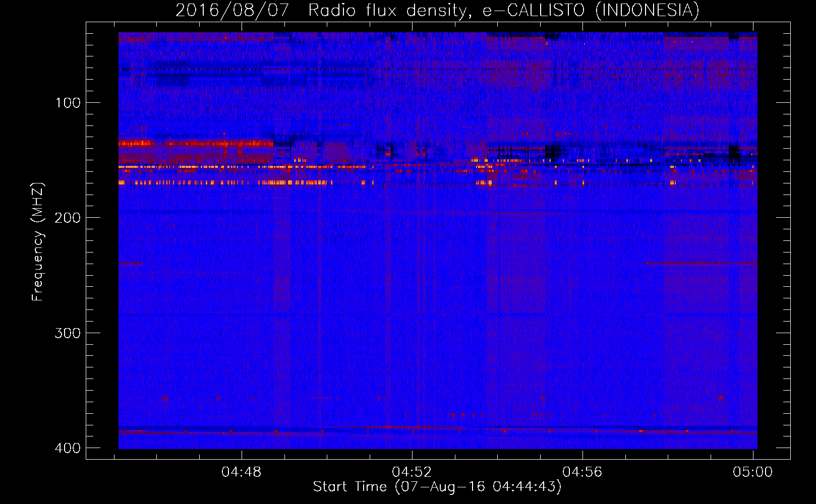
Task: Click the 04:48 time tick label
Action: coord(242,472)
